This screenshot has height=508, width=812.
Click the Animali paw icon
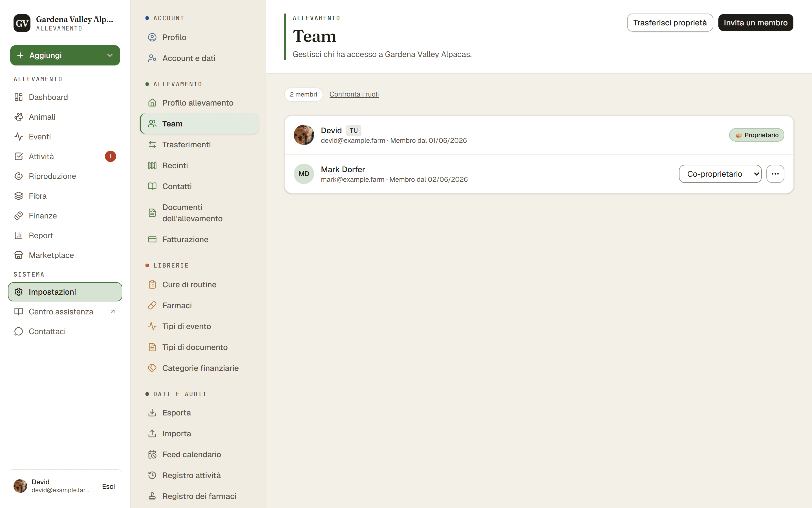pos(18,117)
